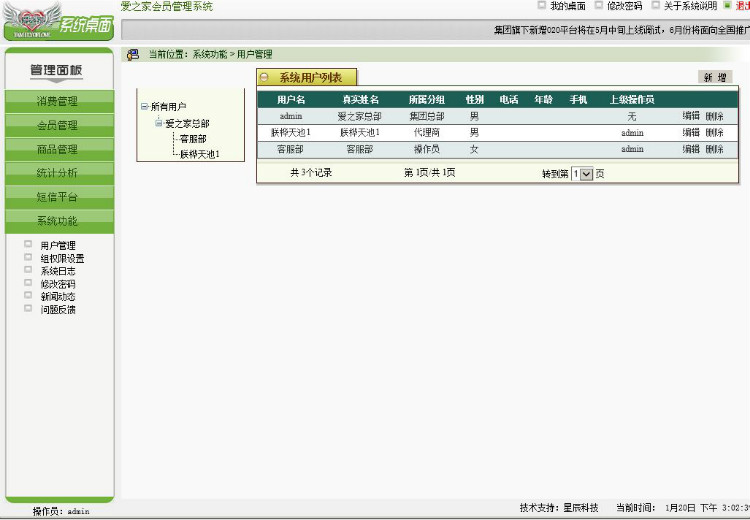Click 删除 for the 客服部 row
Image resolution: width=750 pixels, height=520 pixels.
715,149
